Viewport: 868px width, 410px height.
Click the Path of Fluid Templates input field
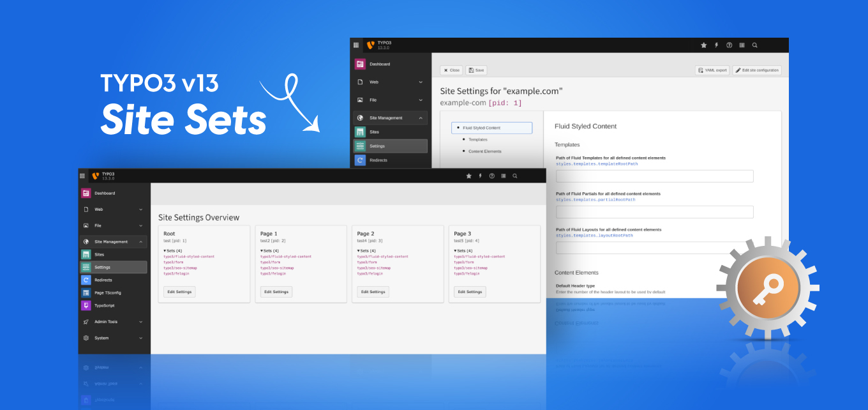pos(655,176)
